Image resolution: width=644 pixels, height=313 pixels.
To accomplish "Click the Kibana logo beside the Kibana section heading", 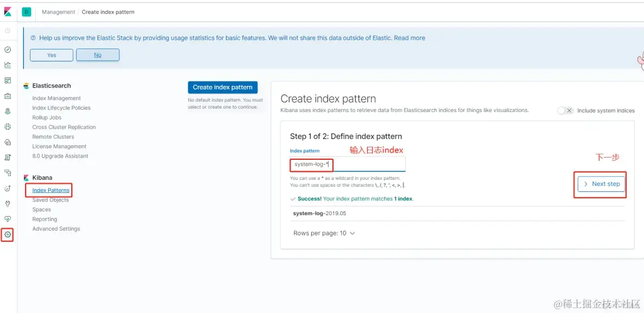I will click(26, 178).
